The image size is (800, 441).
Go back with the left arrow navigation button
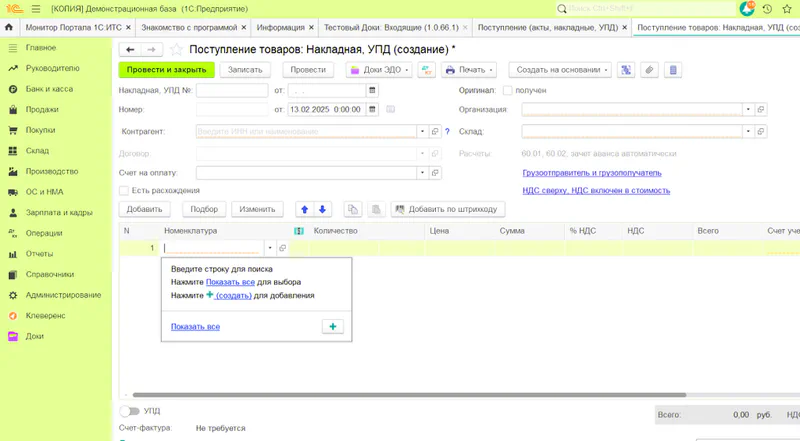click(x=130, y=49)
